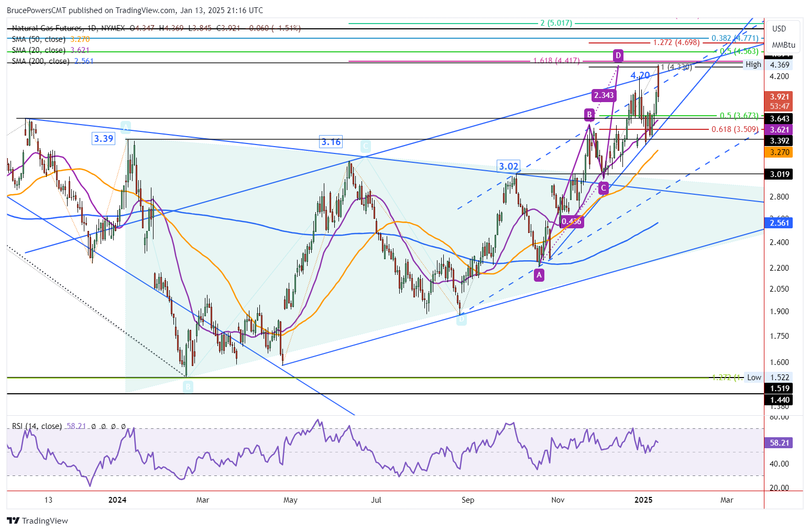The width and height of the screenshot is (810, 532).
Task: Click the 20.00 RSI scale value
Action: [x=780, y=488]
